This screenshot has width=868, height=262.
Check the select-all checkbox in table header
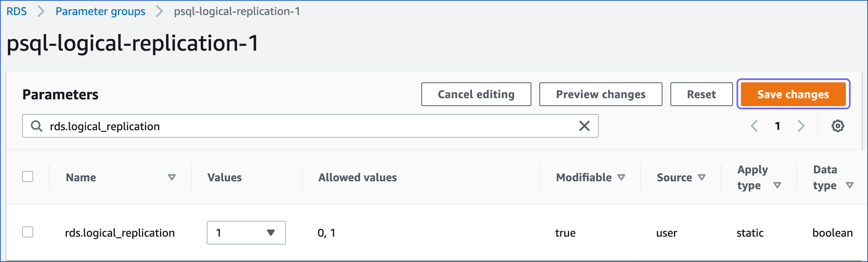[28, 177]
